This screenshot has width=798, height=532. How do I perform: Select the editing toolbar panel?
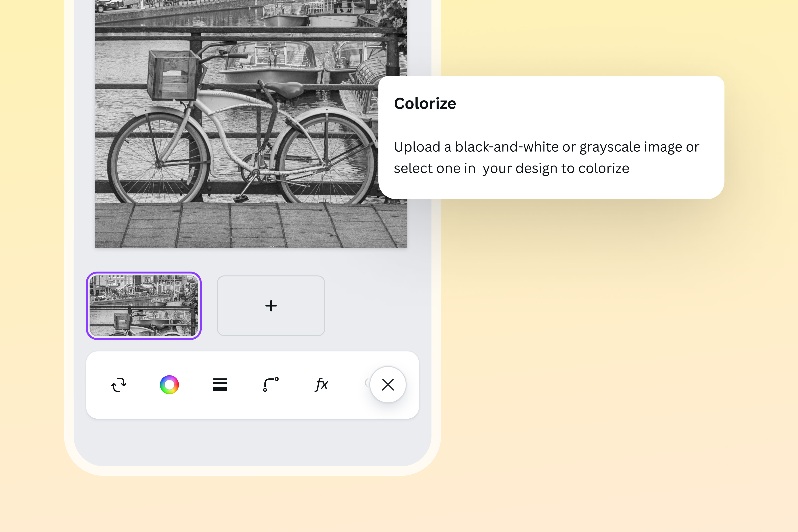click(x=252, y=384)
